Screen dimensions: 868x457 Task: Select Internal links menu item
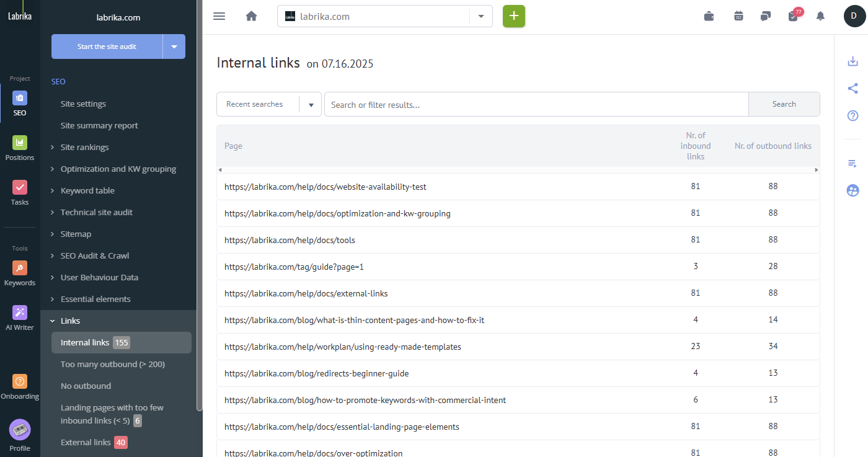[x=122, y=342]
